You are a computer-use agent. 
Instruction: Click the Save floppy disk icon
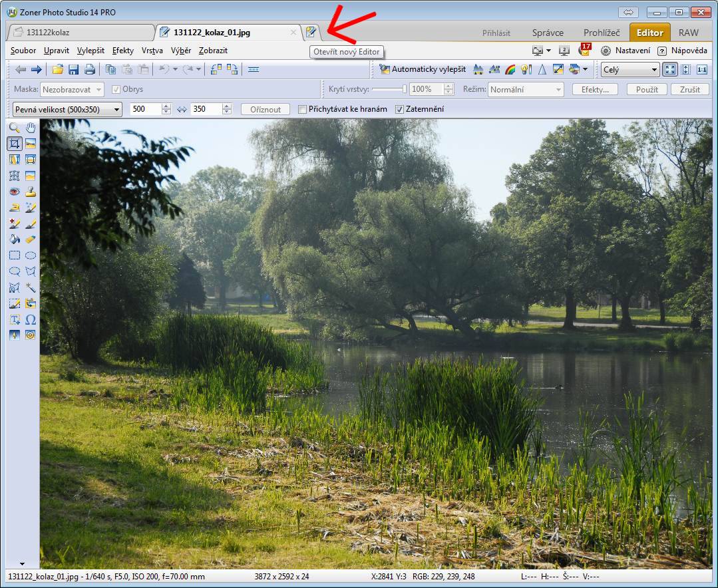pyautogui.click(x=74, y=69)
